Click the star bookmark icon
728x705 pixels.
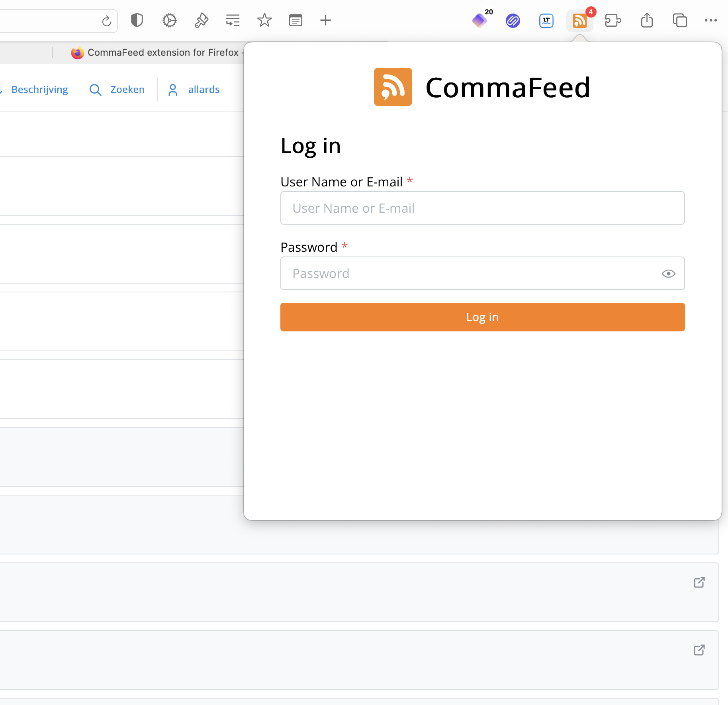click(x=264, y=20)
